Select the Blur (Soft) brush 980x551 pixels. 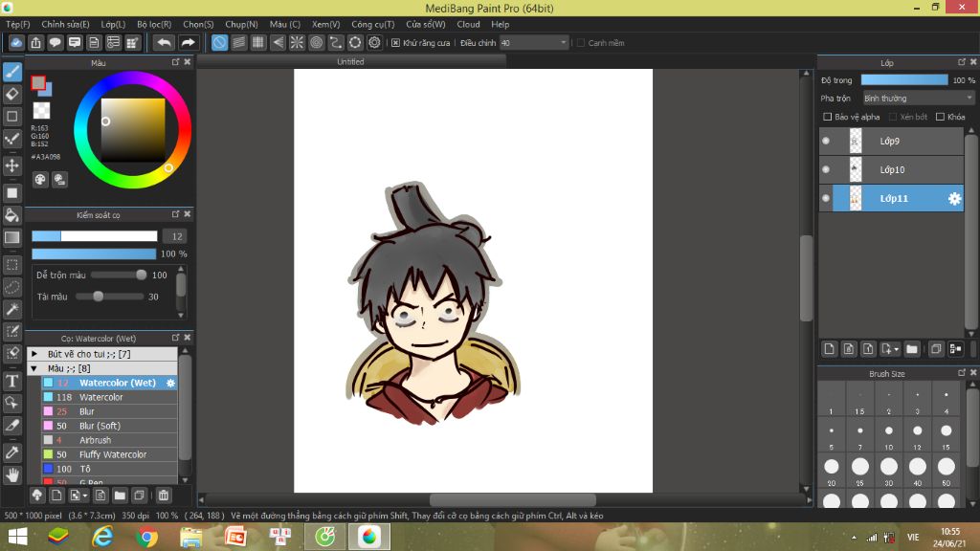coord(109,426)
